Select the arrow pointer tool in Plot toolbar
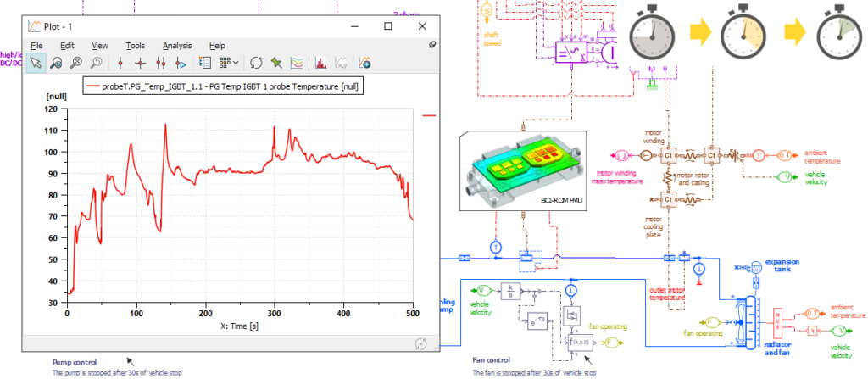The height and width of the screenshot is (379, 868). point(36,63)
